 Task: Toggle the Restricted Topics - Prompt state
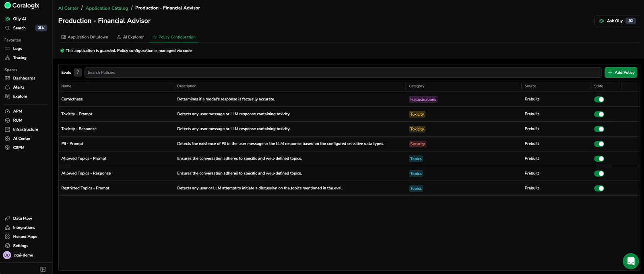pos(599,189)
